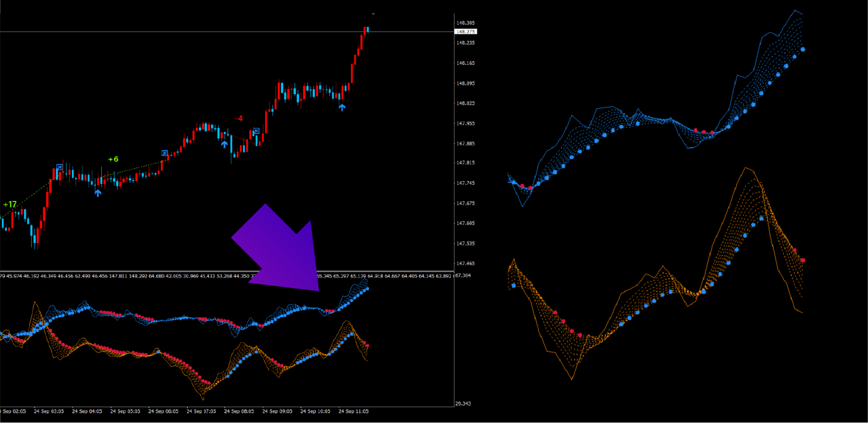Viewport: 868px width, 423px height.
Task: Click the close marker ending the -4 trade
Action: [x=256, y=131]
